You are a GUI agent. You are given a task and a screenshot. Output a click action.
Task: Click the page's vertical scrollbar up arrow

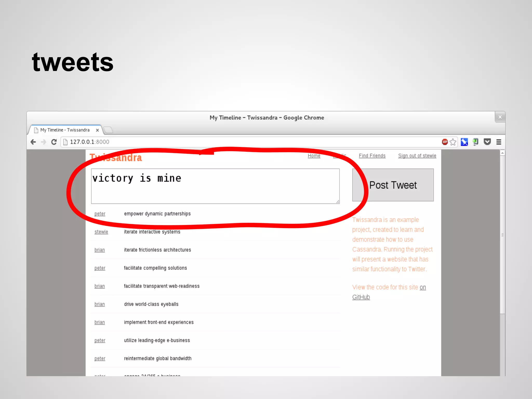[x=502, y=153]
